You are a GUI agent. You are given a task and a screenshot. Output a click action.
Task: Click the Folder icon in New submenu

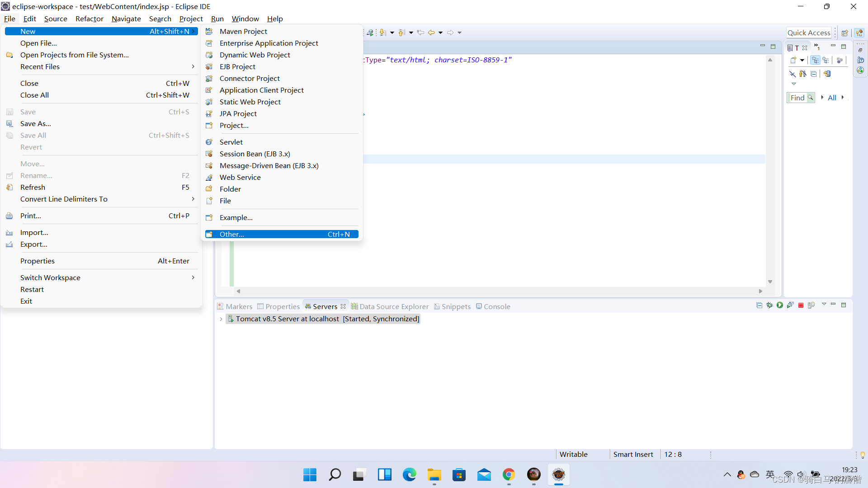[x=209, y=189]
